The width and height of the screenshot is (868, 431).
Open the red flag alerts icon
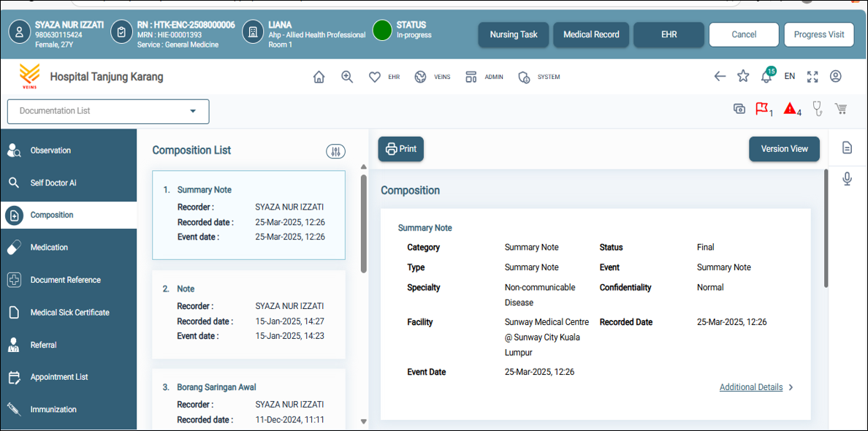762,109
